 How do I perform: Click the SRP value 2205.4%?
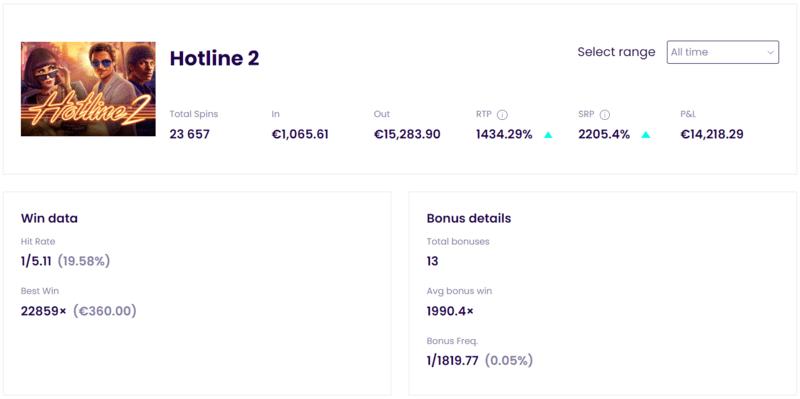click(x=604, y=135)
